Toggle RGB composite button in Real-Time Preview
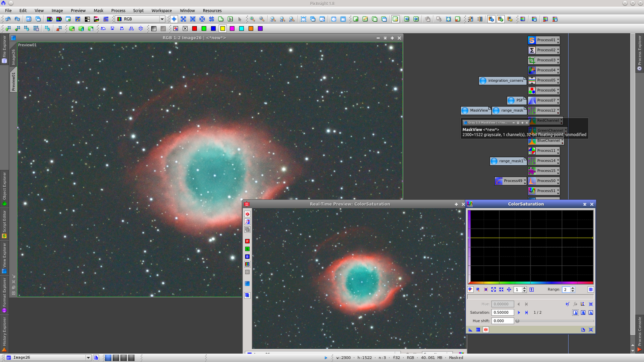This screenshot has height=362, width=644. [x=247, y=264]
